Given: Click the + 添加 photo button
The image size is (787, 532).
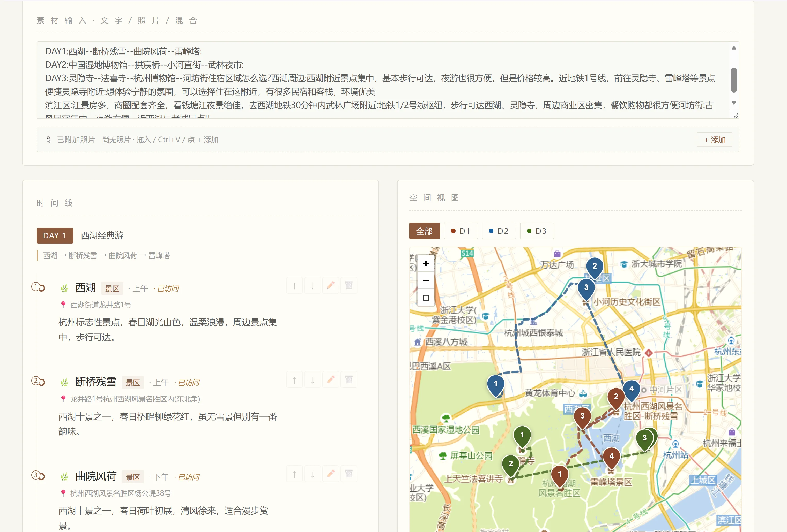Looking at the screenshot, I should [715, 140].
